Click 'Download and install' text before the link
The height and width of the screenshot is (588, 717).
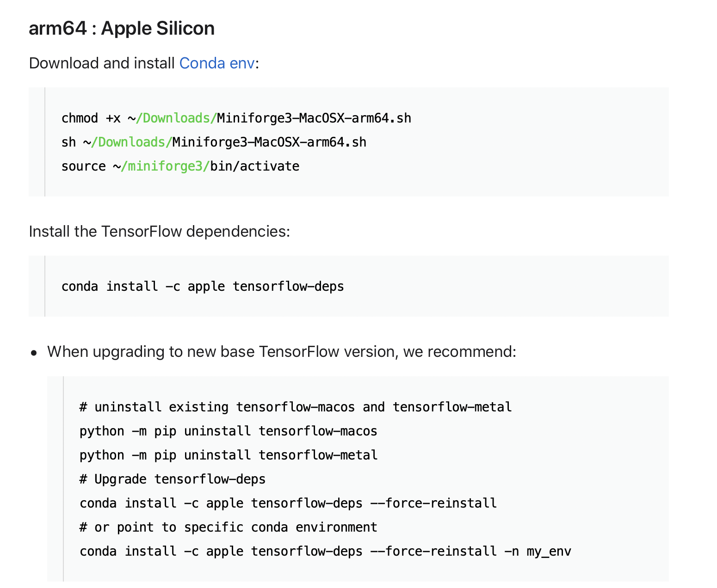pyautogui.click(x=102, y=63)
